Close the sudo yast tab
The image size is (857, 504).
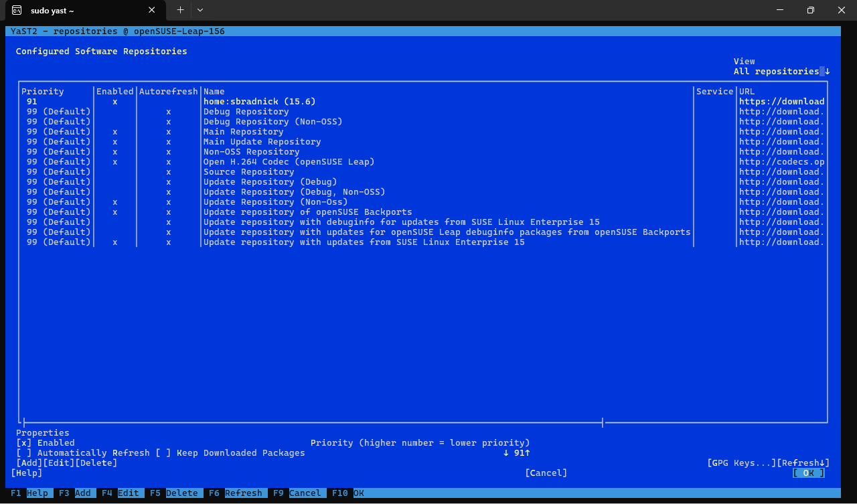coord(152,10)
